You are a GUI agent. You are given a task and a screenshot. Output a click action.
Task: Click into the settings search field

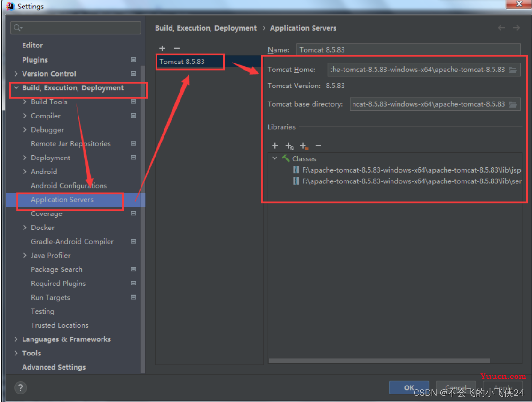[x=76, y=28]
